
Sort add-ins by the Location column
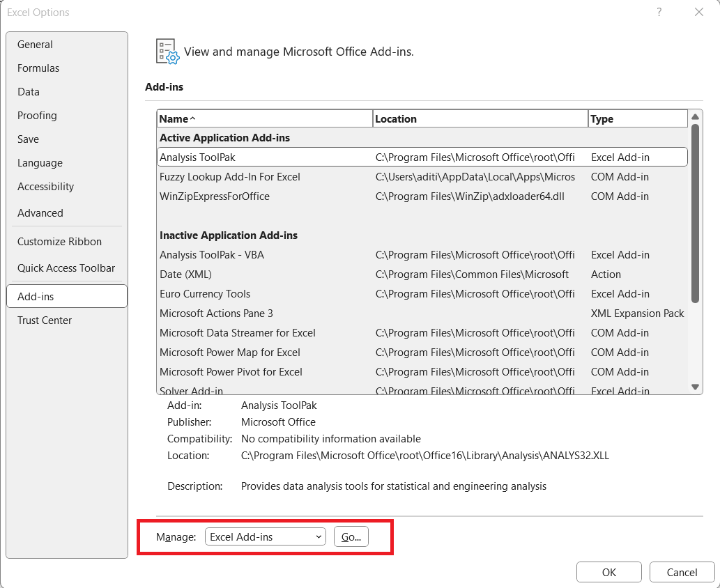[x=480, y=119]
